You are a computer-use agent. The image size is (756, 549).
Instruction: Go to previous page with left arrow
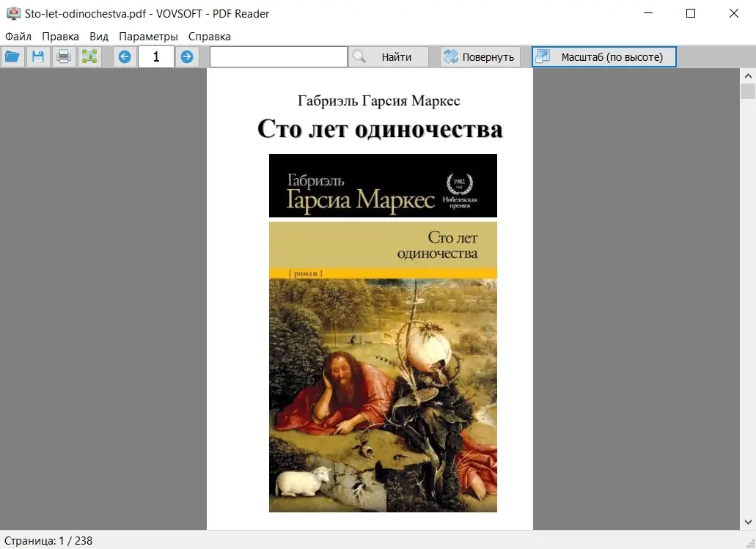pos(125,57)
